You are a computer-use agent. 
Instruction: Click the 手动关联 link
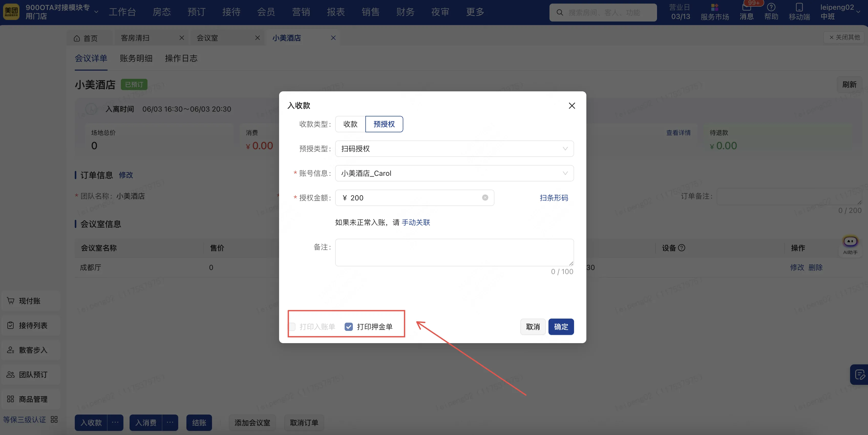416,222
